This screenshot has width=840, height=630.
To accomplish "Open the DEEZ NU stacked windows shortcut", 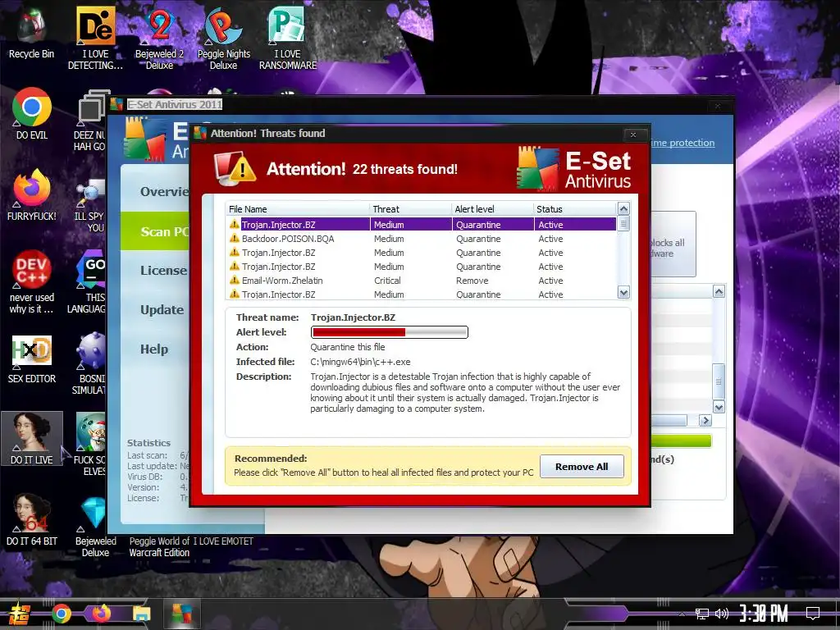I will pyautogui.click(x=91, y=120).
